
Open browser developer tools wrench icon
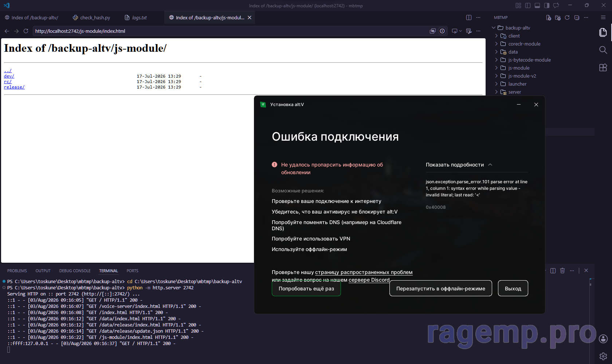coord(469,31)
